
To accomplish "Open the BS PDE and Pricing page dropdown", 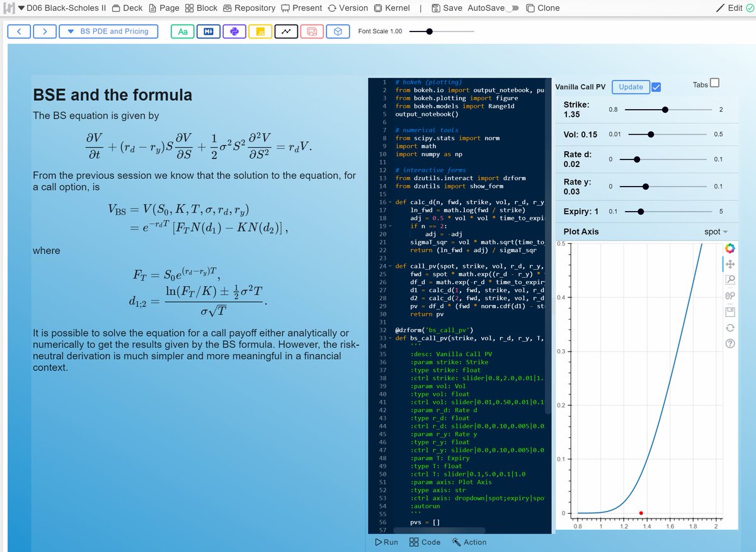I will (108, 31).
